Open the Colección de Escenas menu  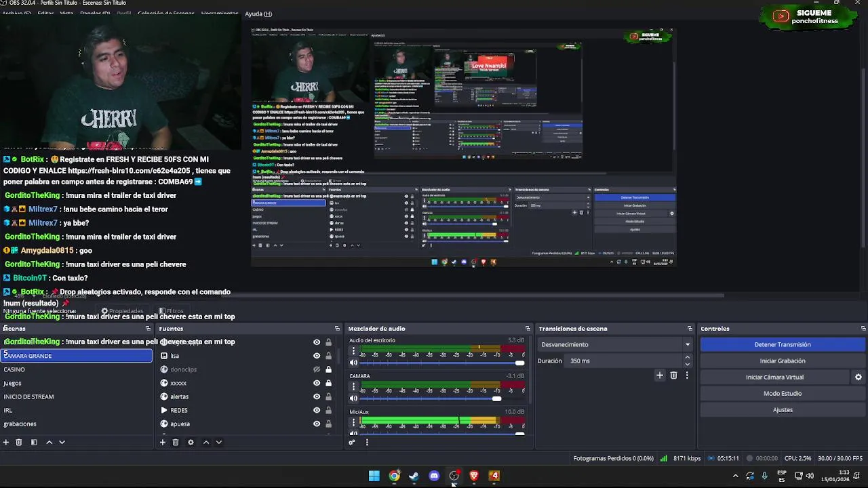pos(166,14)
